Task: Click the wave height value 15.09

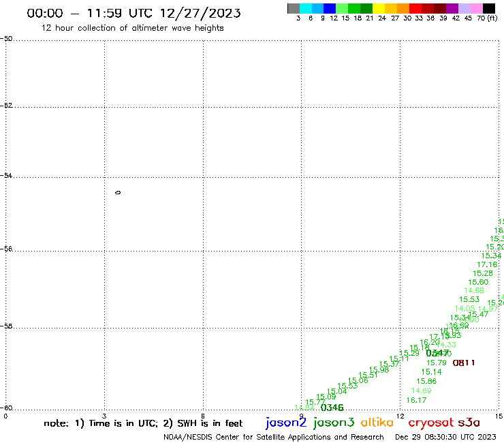Action: [x=326, y=397]
